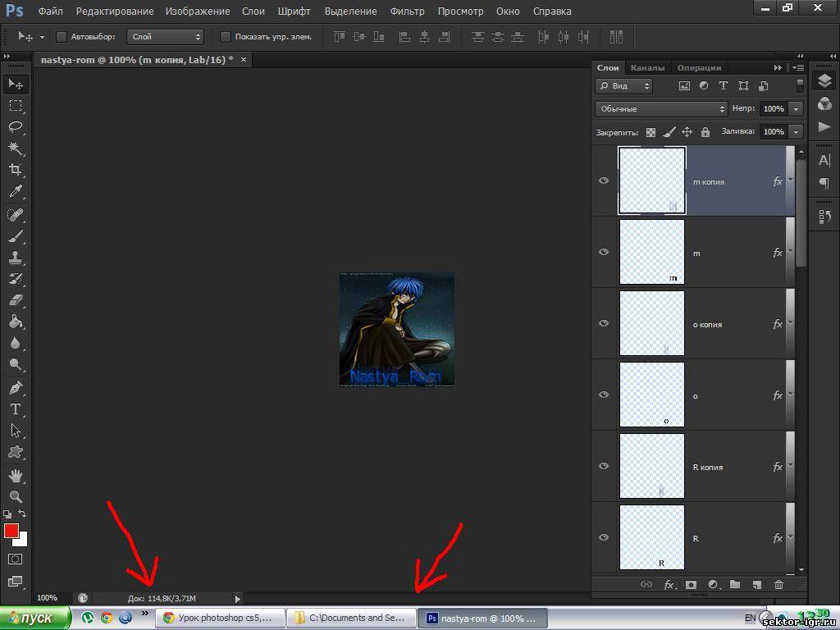
Task: Select the Dodge tool
Action: click(16, 364)
